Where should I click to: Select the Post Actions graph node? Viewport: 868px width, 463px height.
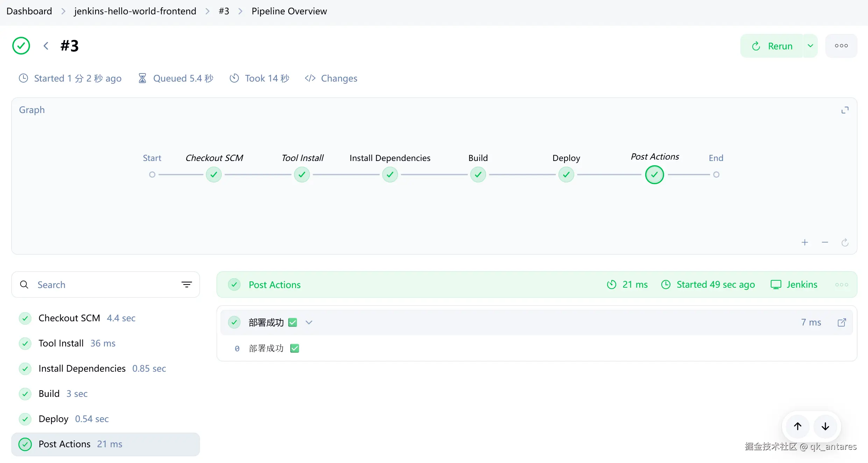tap(654, 175)
